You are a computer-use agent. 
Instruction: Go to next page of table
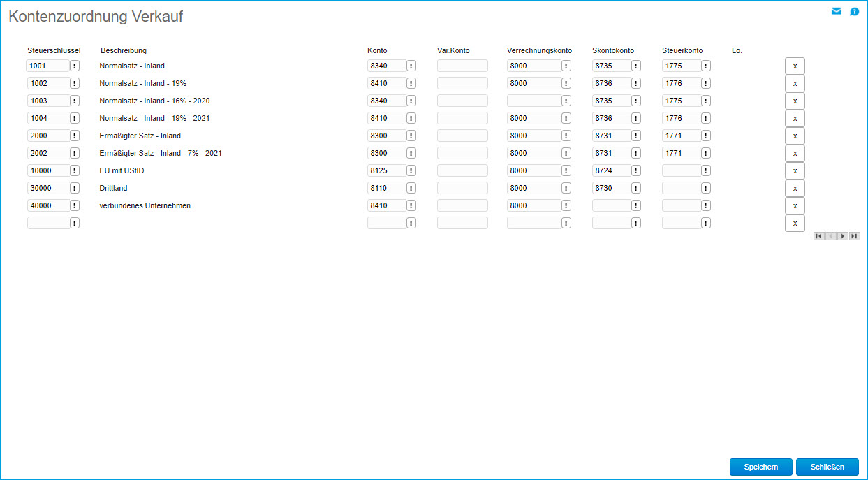[x=843, y=236]
